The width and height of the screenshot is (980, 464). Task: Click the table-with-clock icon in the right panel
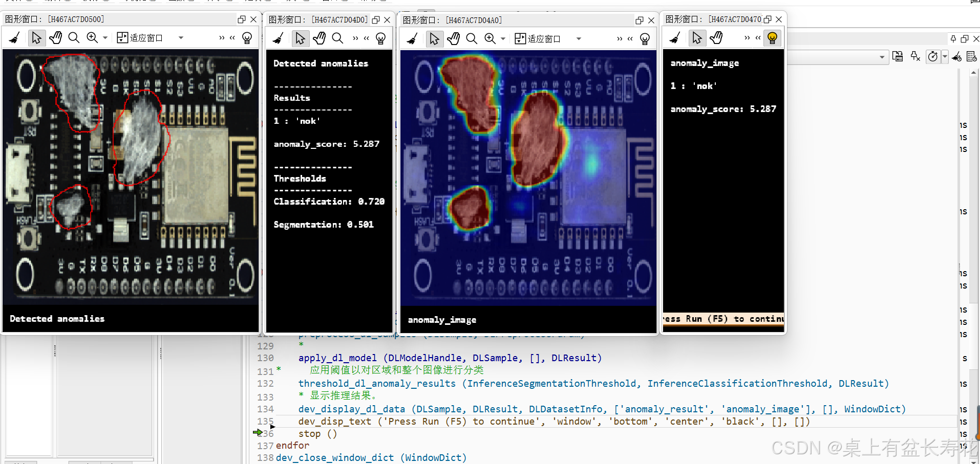click(x=972, y=56)
